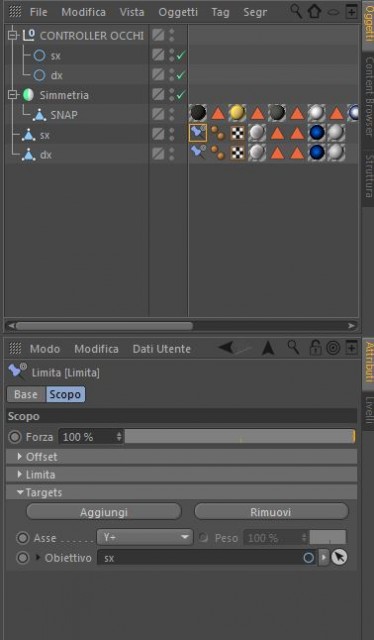The height and width of the screenshot is (640, 374).
Task: Click the Forza strength slider bar
Action: pyautogui.click(x=240, y=436)
